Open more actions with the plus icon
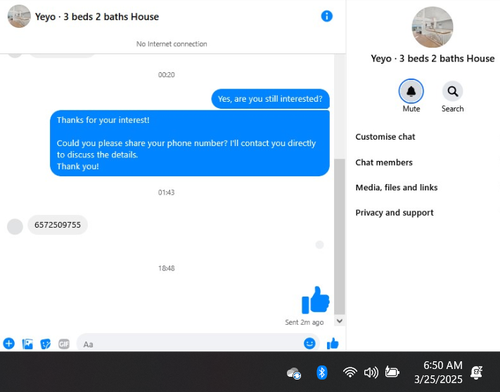The height and width of the screenshot is (392, 500). 9,343
